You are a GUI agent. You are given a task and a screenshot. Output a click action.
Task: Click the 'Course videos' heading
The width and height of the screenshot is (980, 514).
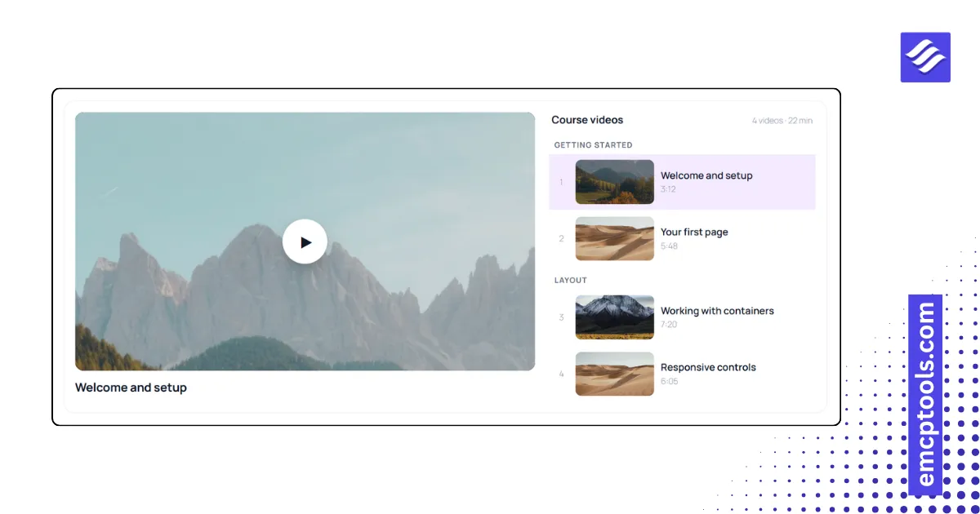[587, 120]
